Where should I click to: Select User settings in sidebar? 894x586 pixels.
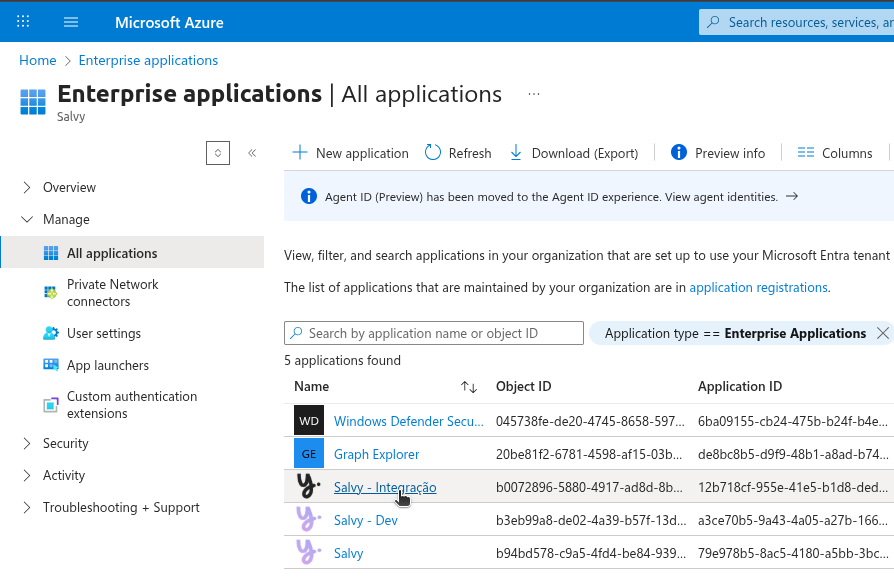103,333
